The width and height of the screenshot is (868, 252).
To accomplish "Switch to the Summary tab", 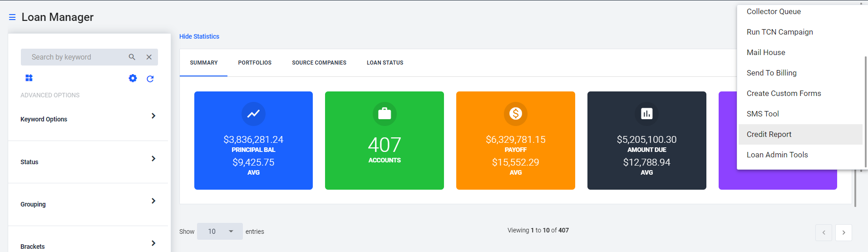I will [x=204, y=63].
